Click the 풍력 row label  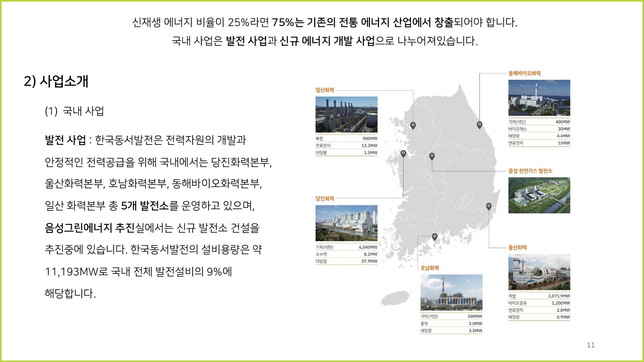(424, 323)
